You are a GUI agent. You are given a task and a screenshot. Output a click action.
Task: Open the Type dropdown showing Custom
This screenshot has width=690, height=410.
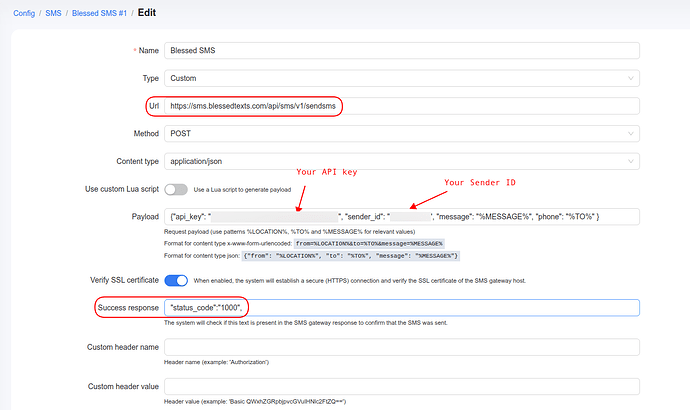(400, 77)
